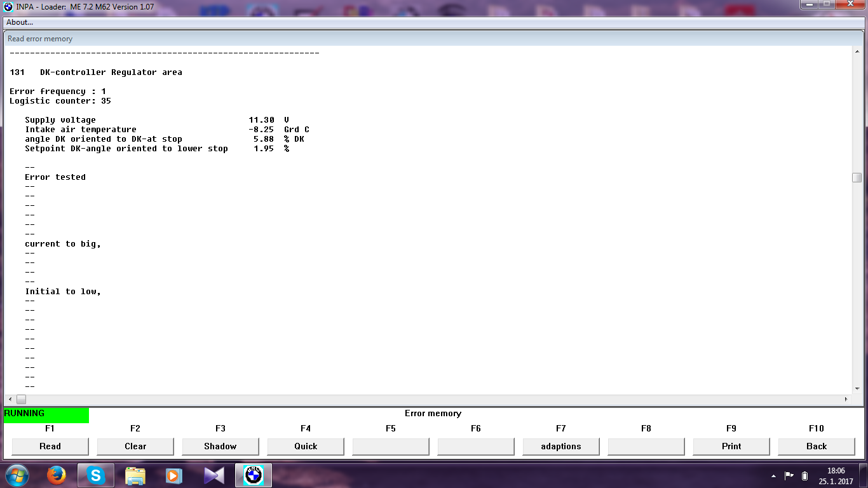Click the horizontal scrollbar right arrow
Image resolution: width=868 pixels, height=488 pixels.
point(846,400)
